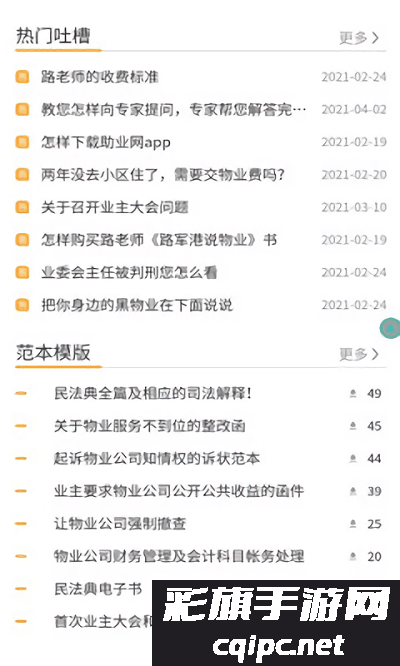Click orange dash beside 让物业公司强制撤查
This screenshot has height=666, width=400.
(x=21, y=524)
